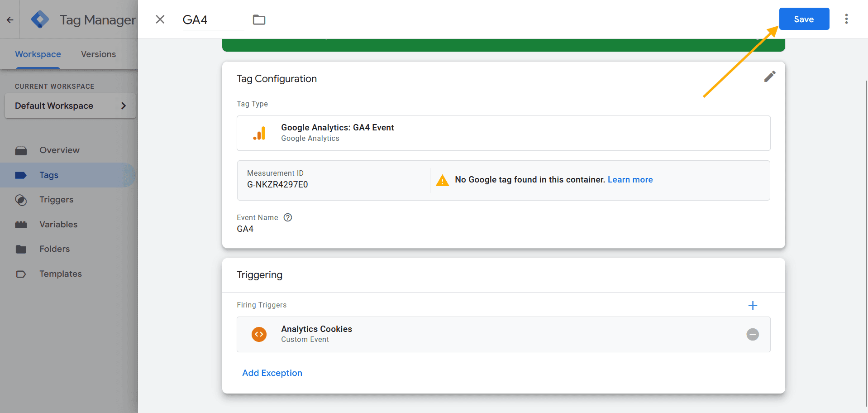
Task: Open the Analytics Cookies trigger row
Action: tap(504, 334)
